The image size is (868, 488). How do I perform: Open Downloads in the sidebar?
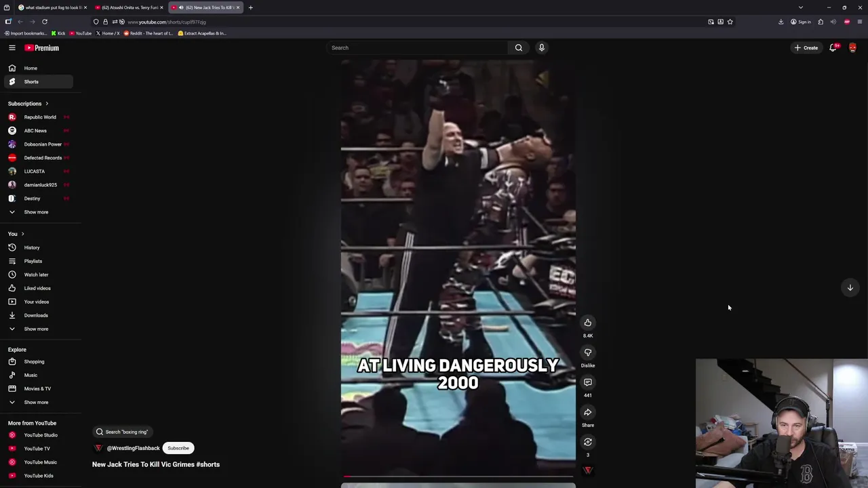point(38,315)
